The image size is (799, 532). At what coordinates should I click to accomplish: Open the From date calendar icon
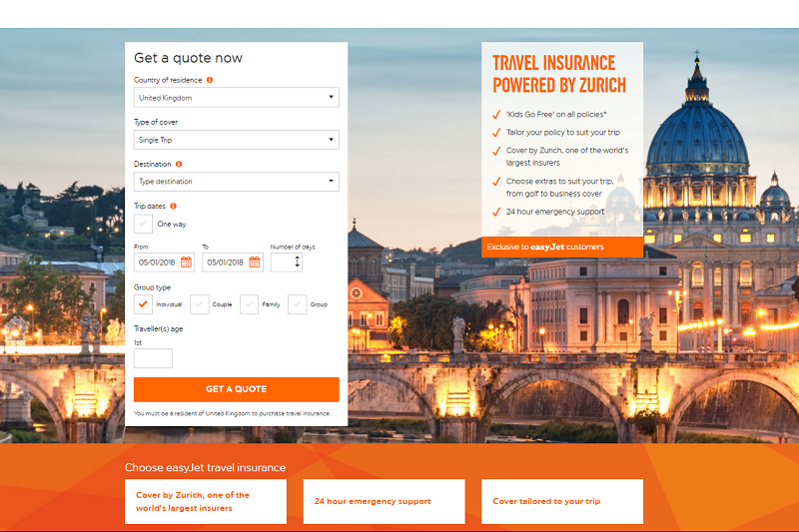(186, 263)
